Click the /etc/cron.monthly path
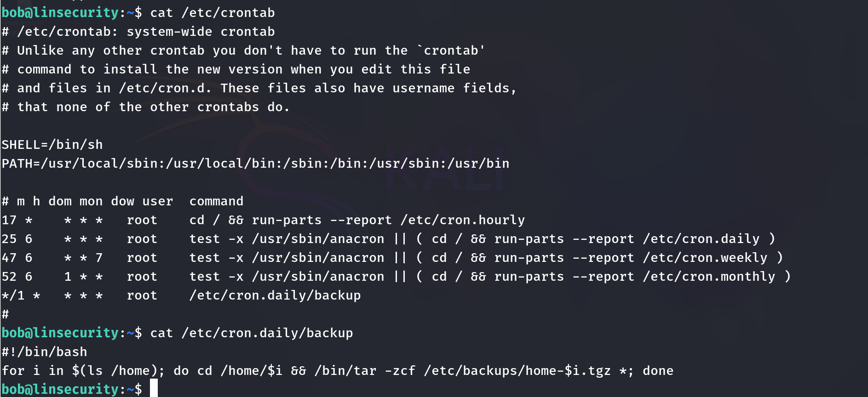Screen dimensions: 868x397 (x=709, y=277)
